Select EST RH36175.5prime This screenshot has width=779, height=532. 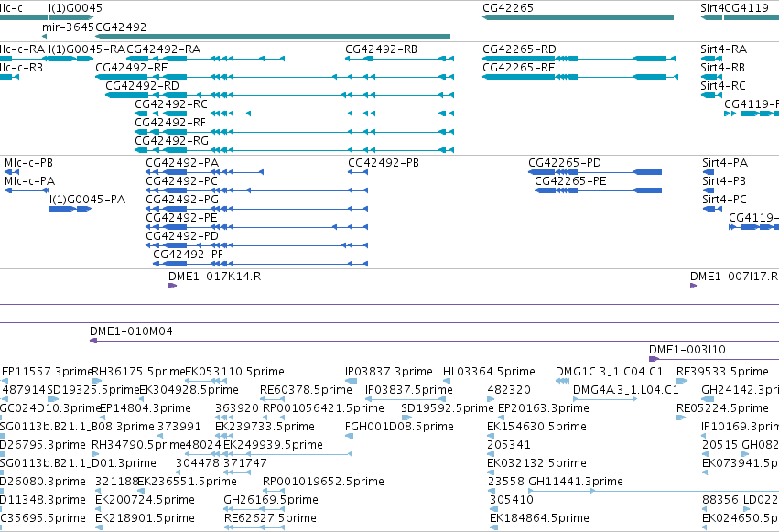coord(97,381)
